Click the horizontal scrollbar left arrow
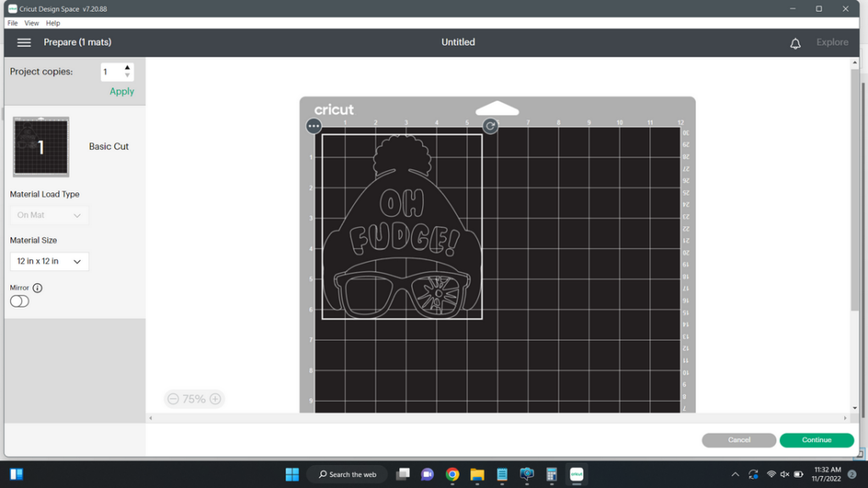This screenshot has height=488, width=868. pyautogui.click(x=151, y=419)
